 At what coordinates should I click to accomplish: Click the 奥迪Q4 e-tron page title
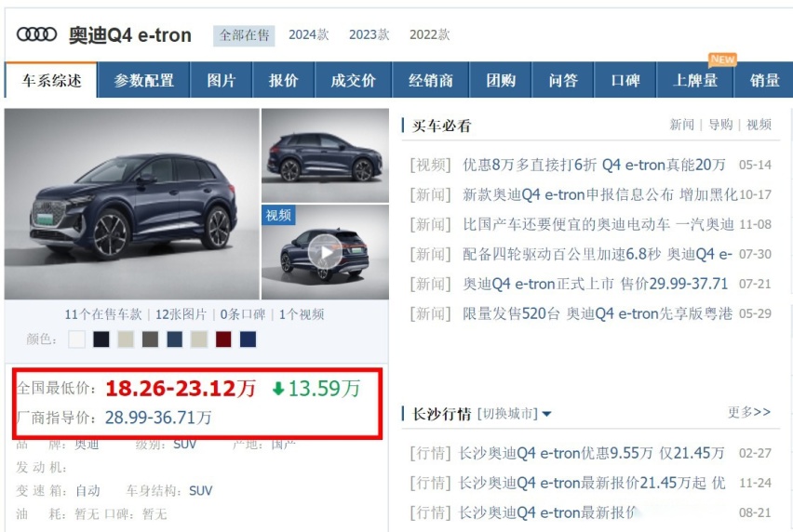pyautogui.click(x=130, y=35)
